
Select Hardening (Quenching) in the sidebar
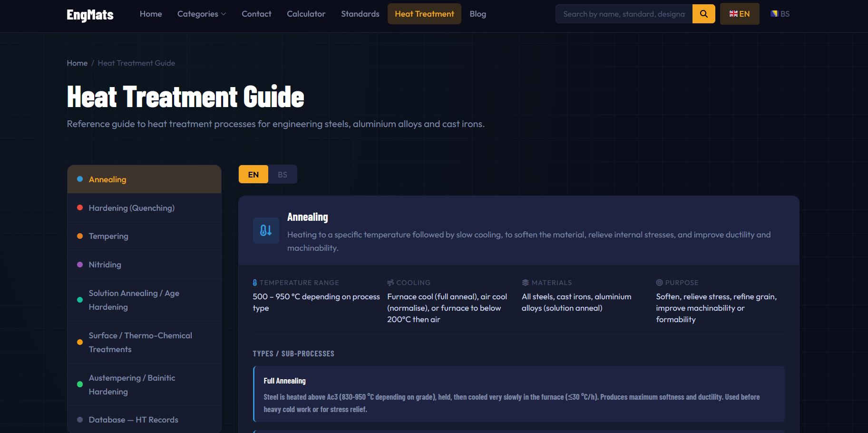click(145, 208)
